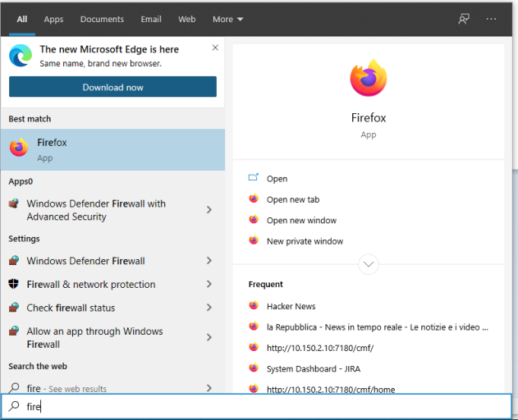Open the three-dots options menu
The width and height of the screenshot is (518, 420).
[x=491, y=19]
